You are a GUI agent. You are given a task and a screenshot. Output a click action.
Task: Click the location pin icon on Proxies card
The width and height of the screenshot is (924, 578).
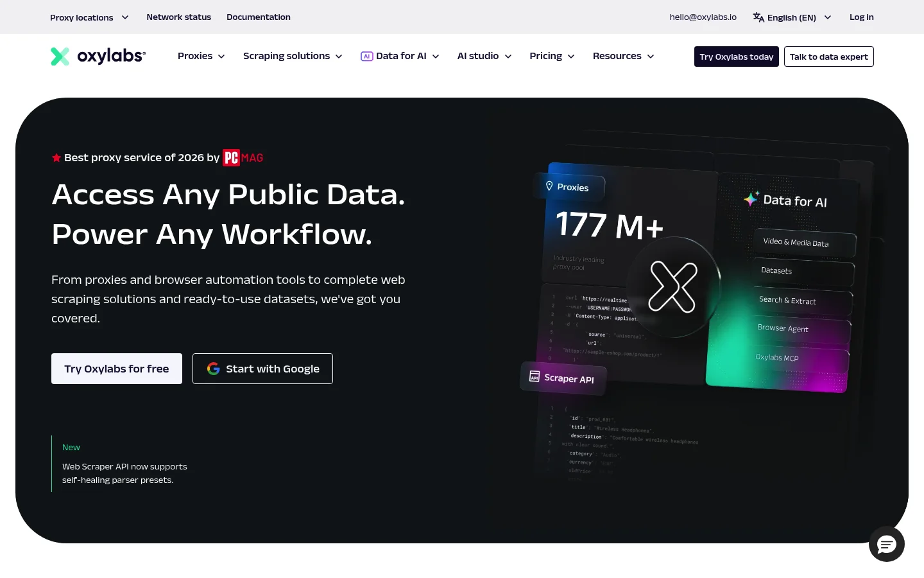pyautogui.click(x=549, y=186)
